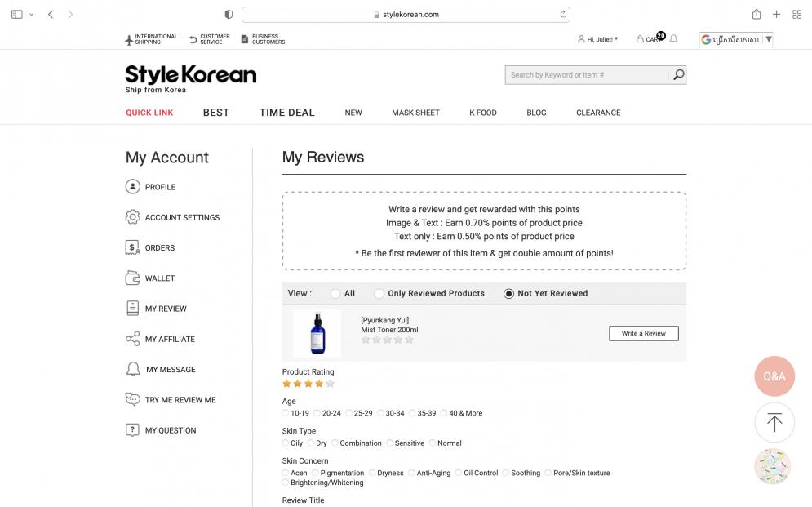This screenshot has height=507, width=812.
Task: Open Business Customers page
Action: (x=263, y=39)
